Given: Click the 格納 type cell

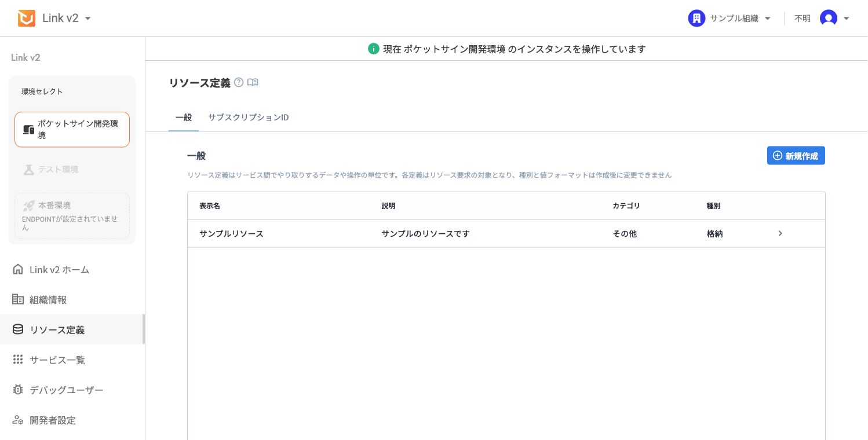Looking at the screenshot, I should 714,234.
